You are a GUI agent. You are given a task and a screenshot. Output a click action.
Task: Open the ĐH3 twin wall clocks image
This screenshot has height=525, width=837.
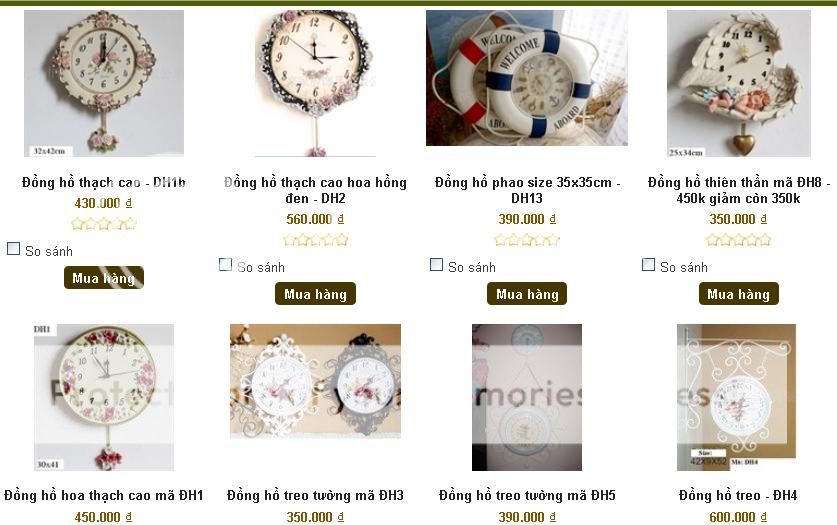[315, 381]
